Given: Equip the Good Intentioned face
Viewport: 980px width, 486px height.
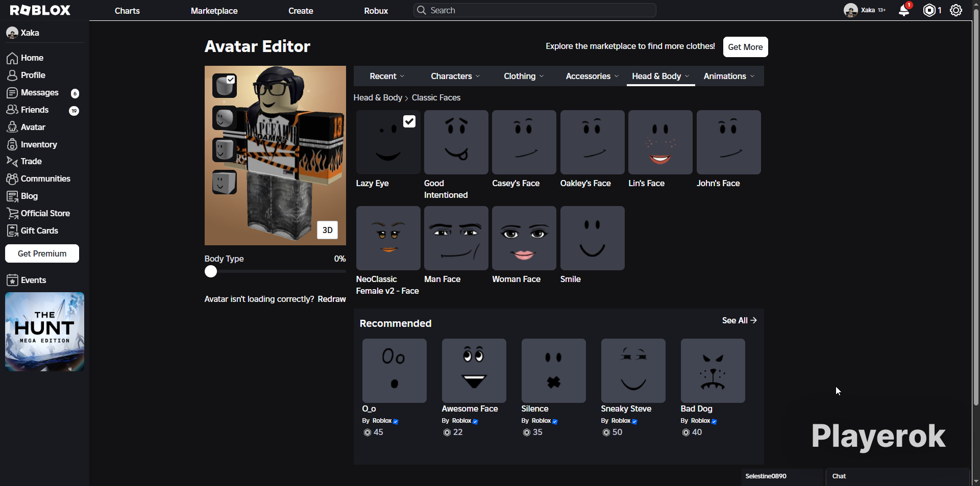Looking at the screenshot, I should (456, 142).
